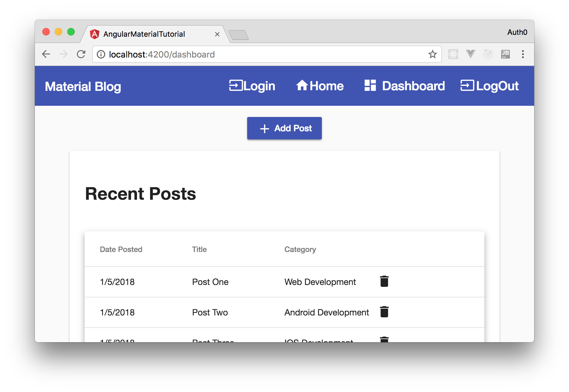Click the Recent Posts heading
Image resolution: width=569 pixels, height=392 pixels.
[x=140, y=194]
